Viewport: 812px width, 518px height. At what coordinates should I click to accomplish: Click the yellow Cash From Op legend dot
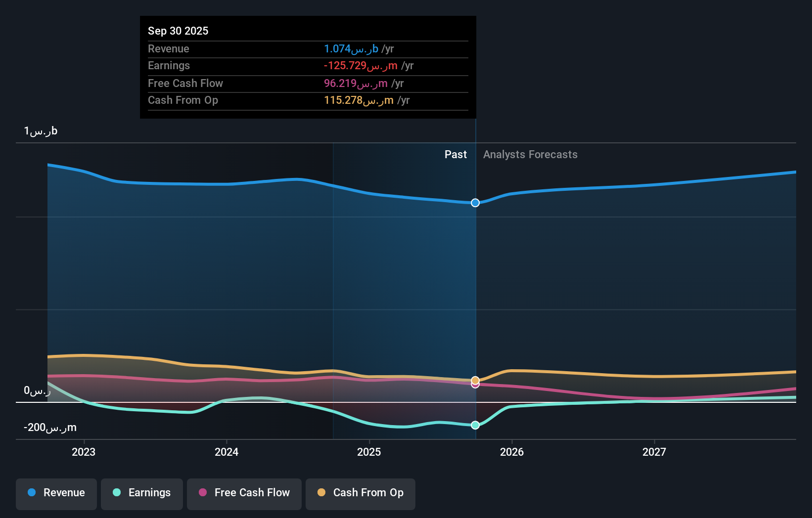(321, 493)
